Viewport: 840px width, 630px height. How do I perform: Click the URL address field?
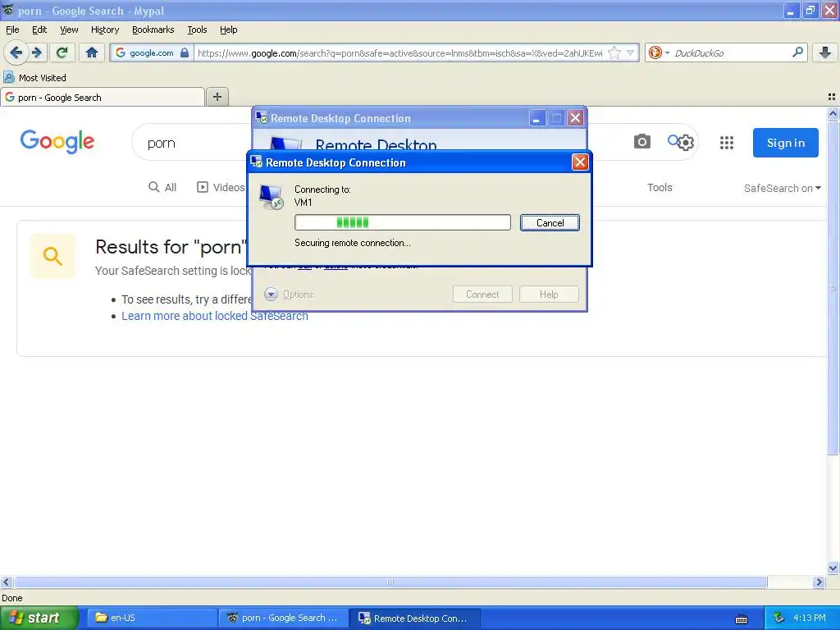pos(400,52)
